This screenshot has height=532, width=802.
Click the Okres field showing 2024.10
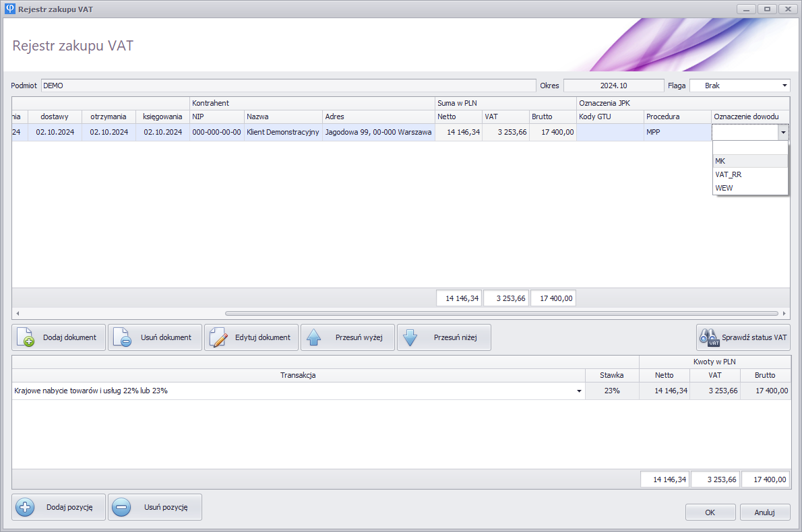(613, 86)
